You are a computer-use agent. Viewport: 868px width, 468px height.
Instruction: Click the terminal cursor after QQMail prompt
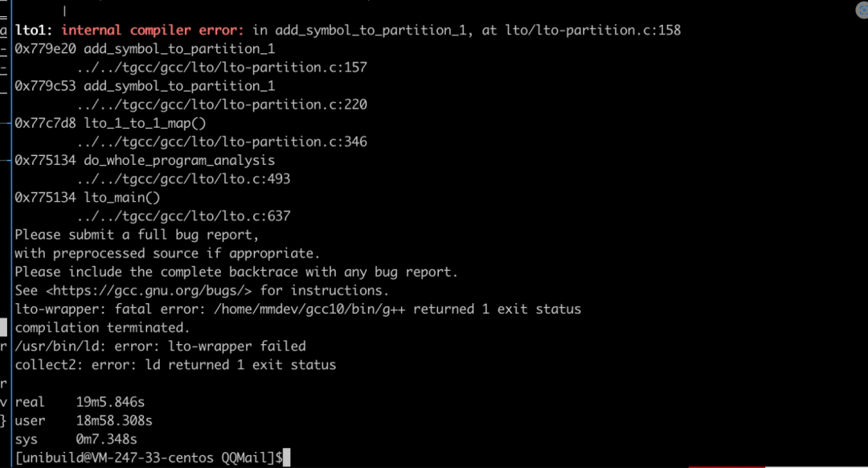pyautogui.click(x=286, y=458)
